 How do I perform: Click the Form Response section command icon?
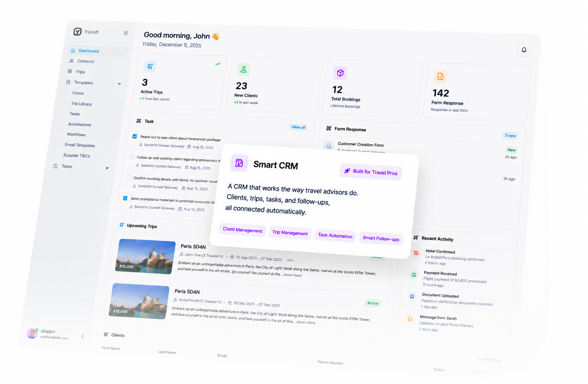328,128
